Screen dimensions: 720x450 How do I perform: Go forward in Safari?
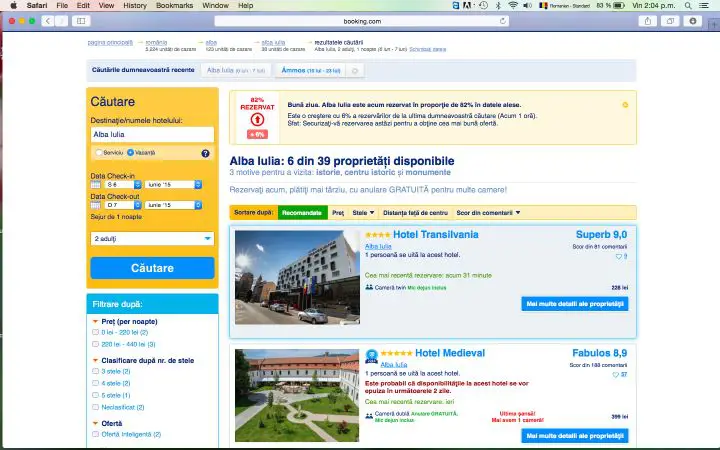click(x=62, y=21)
